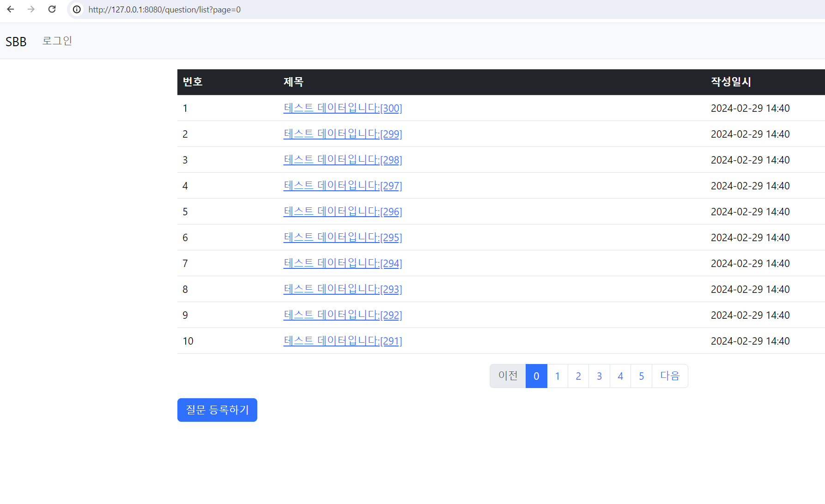Go to page 5 in pagination
Screen dimensions: 825x504
pyautogui.click(x=642, y=376)
